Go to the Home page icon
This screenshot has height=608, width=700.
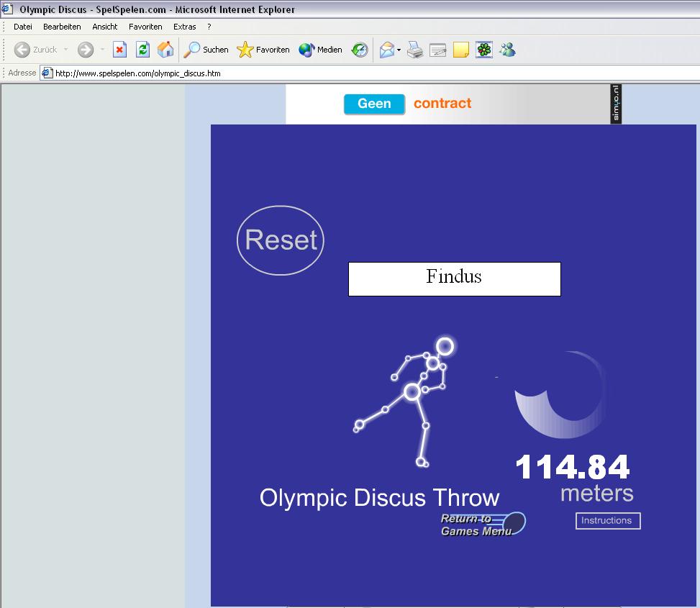(x=165, y=50)
